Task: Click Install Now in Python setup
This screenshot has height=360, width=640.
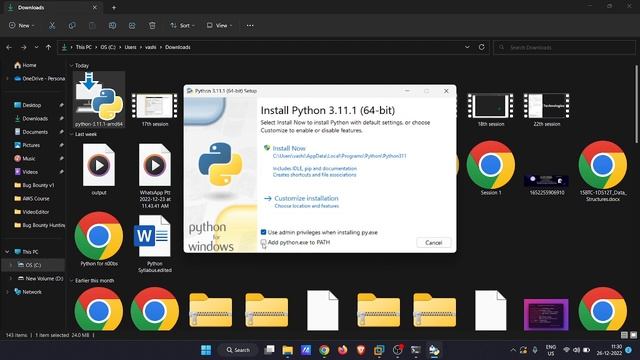Action: pyautogui.click(x=289, y=148)
